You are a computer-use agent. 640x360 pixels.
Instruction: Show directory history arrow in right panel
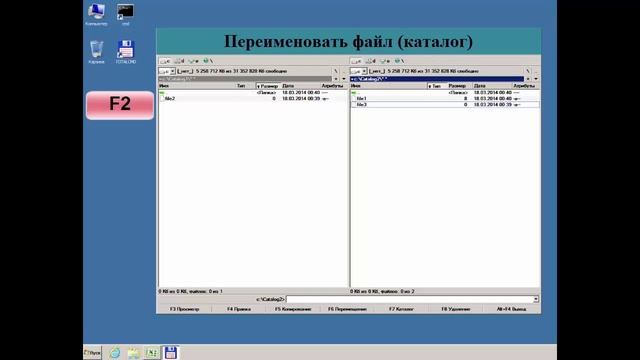[x=536, y=79]
